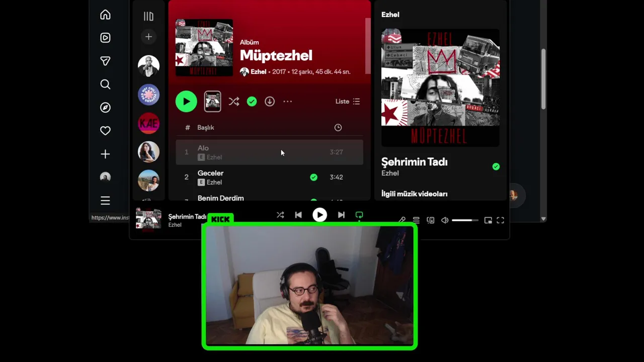Toggle saved checkmark beside Şehrimin Tadı panel

pyautogui.click(x=496, y=166)
